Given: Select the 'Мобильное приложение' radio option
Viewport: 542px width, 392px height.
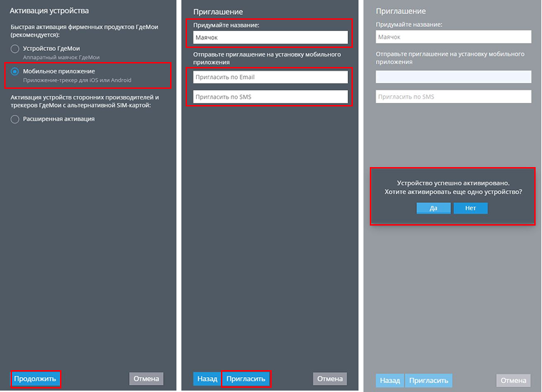Looking at the screenshot, I should [15, 72].
